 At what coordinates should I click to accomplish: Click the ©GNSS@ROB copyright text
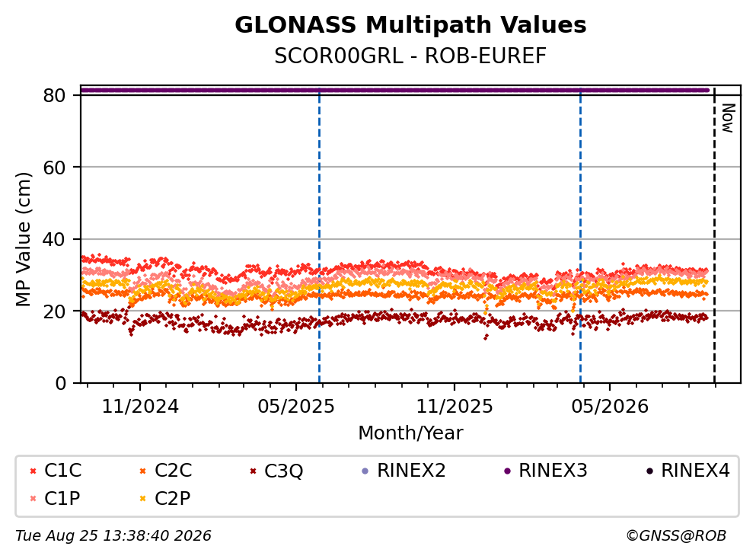[x=676, y=536]
